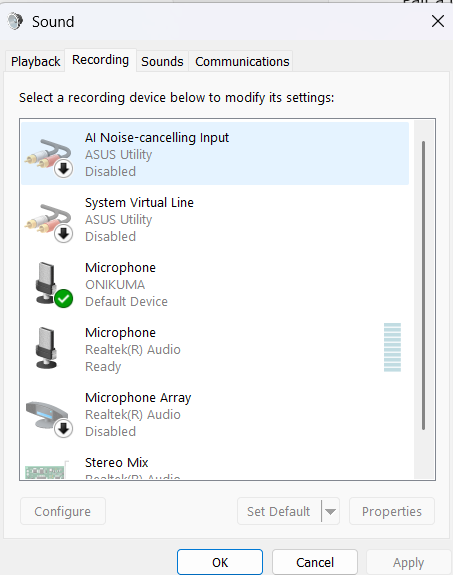Click the Cancel button
The width and height of the screenshot is (453, 575).
(x=315, y=562)
